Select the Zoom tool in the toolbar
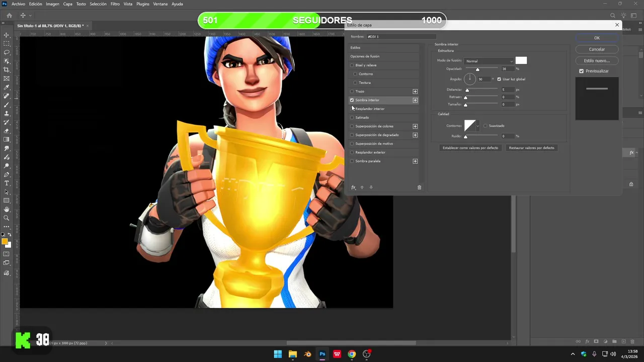 coord(7,218)
